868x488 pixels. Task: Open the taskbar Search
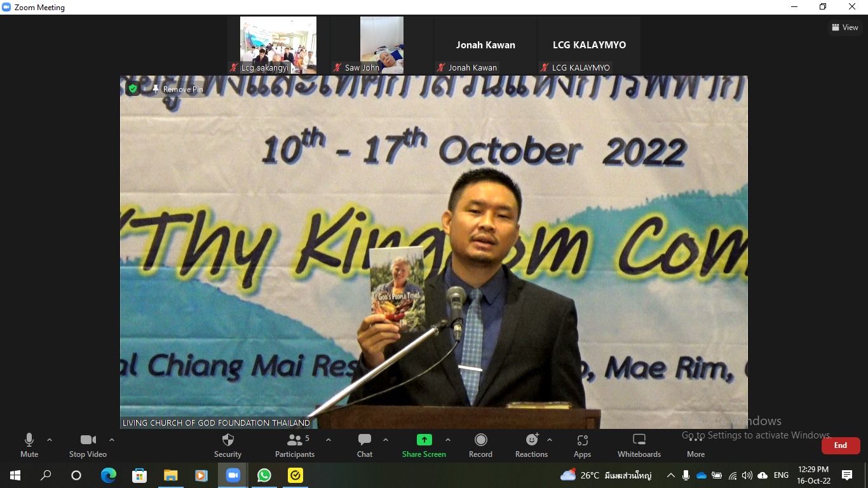(46, 475)
